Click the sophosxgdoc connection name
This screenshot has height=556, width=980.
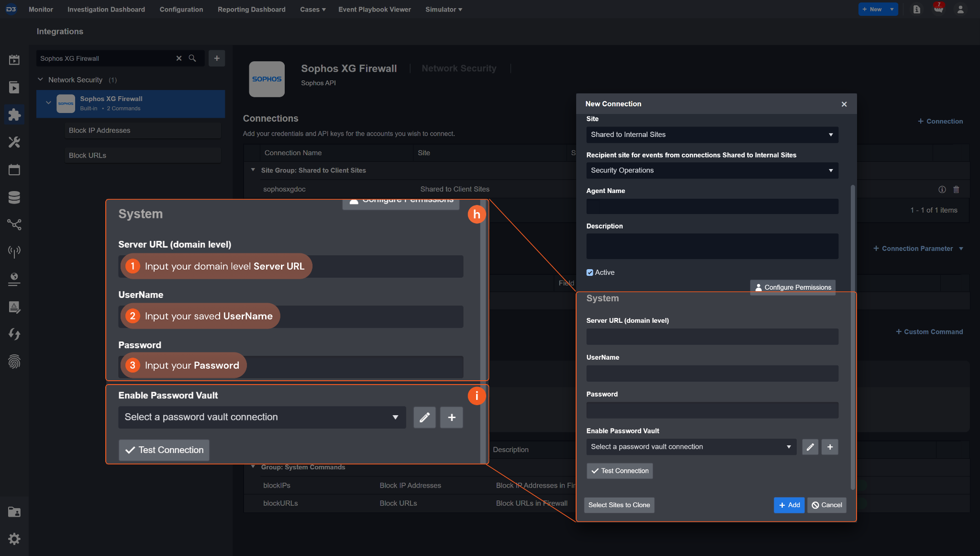pos(284,189)
